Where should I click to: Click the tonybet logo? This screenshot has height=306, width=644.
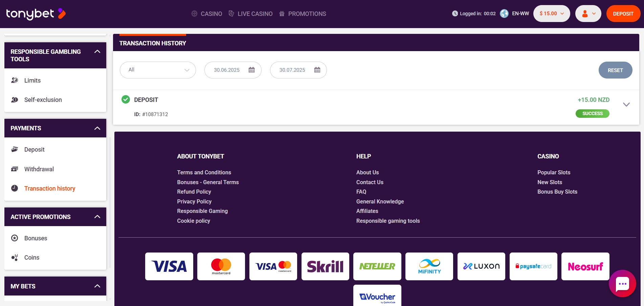point(36,14)
